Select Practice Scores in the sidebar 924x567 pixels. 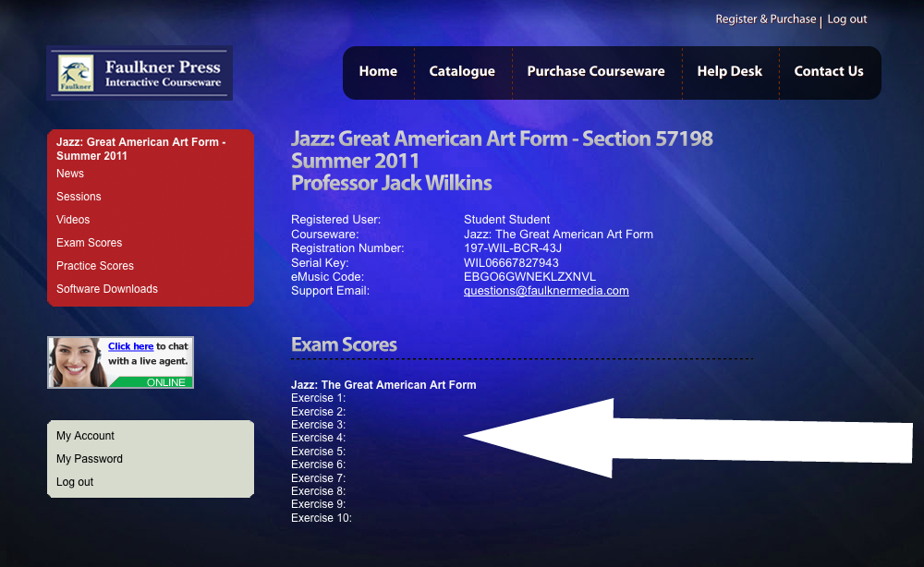tap(95, 266)
